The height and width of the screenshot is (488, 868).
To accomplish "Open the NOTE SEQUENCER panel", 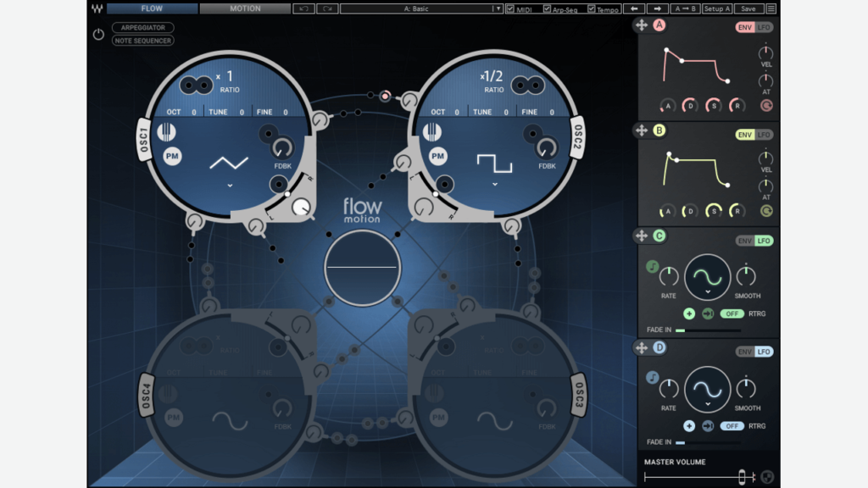I will (x=142, y=41).
